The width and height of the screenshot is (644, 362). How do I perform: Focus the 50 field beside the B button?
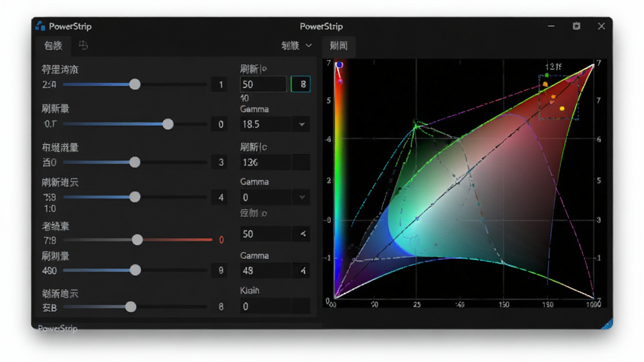(x=263, y=84)
